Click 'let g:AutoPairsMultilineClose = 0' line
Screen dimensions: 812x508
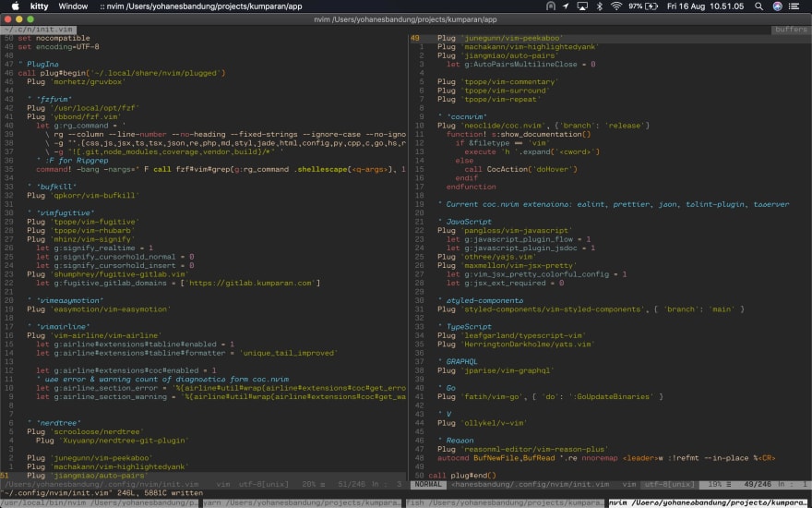pyautogui.click(x=520, y=65)
